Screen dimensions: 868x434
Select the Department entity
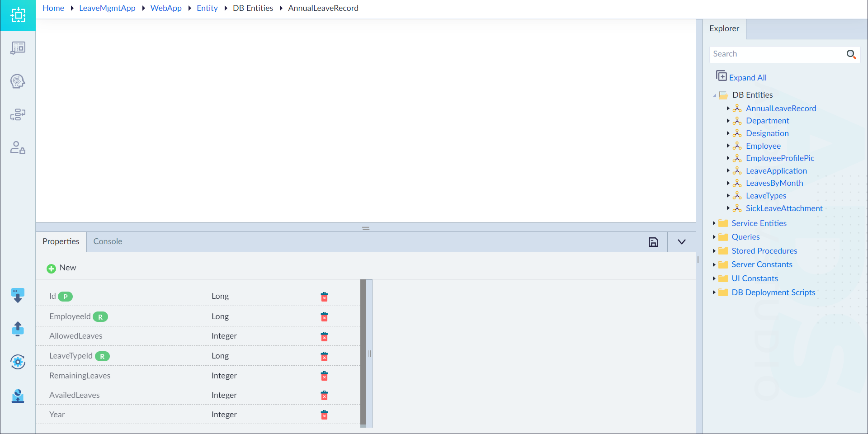pyautogui.click(x=767, y=121)
